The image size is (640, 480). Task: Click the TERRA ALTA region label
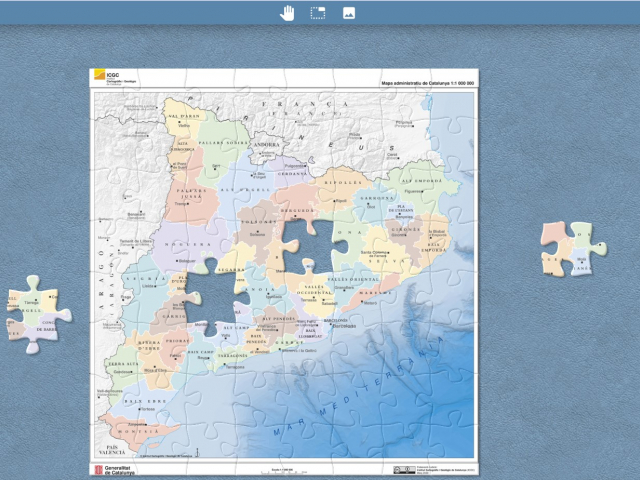pyautogui.click(x=123, y=364)
